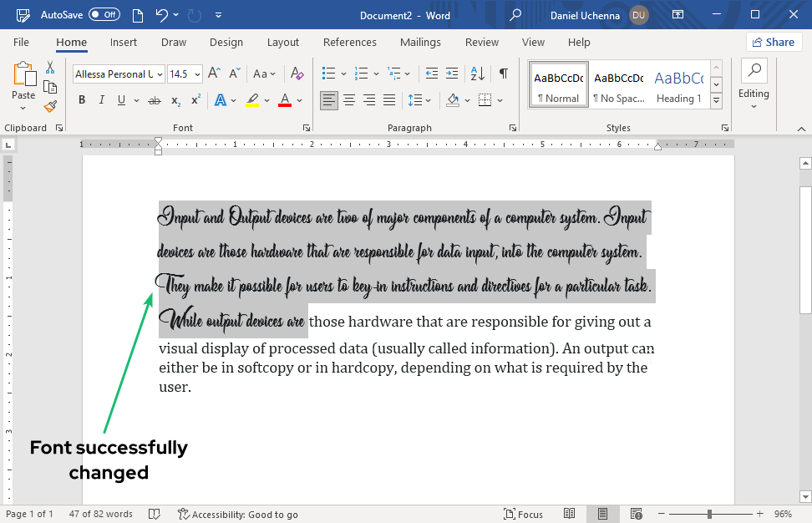The image size is (812, 523).
Task: Apply Italic formatting to selected text
Action: tap(100, 99)
